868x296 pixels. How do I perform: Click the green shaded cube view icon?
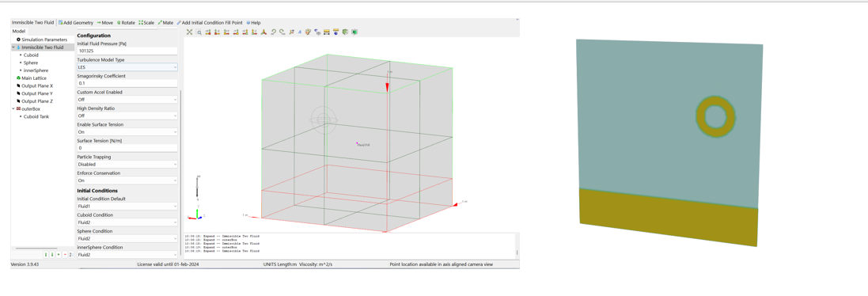(x=354, y=32)
